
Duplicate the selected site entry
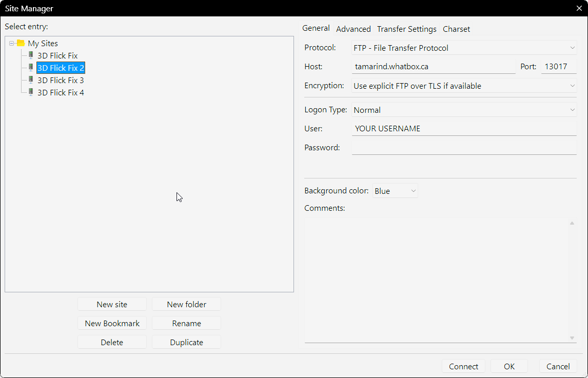(186, 343)
